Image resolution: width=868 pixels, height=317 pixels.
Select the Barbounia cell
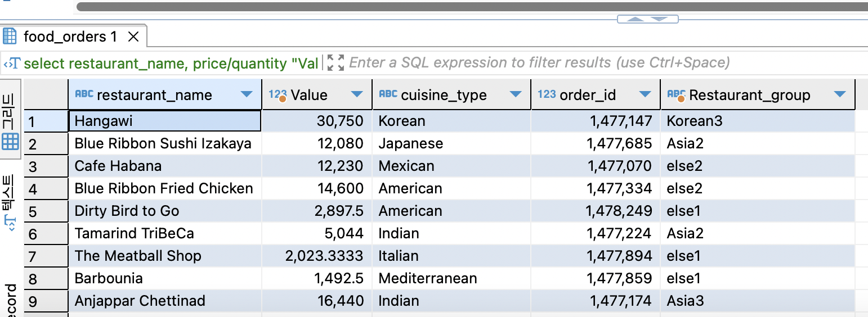click(165, 278)
